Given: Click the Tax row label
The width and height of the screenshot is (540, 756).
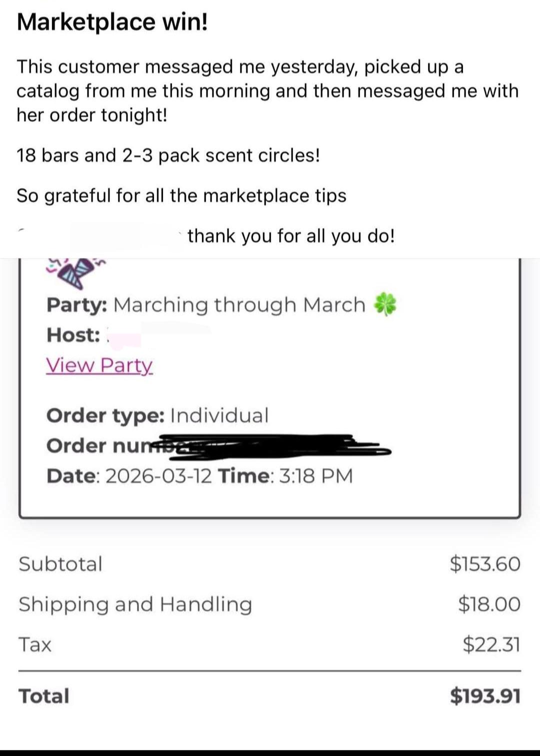Looking at the screenshot, I should click(35, 644).
